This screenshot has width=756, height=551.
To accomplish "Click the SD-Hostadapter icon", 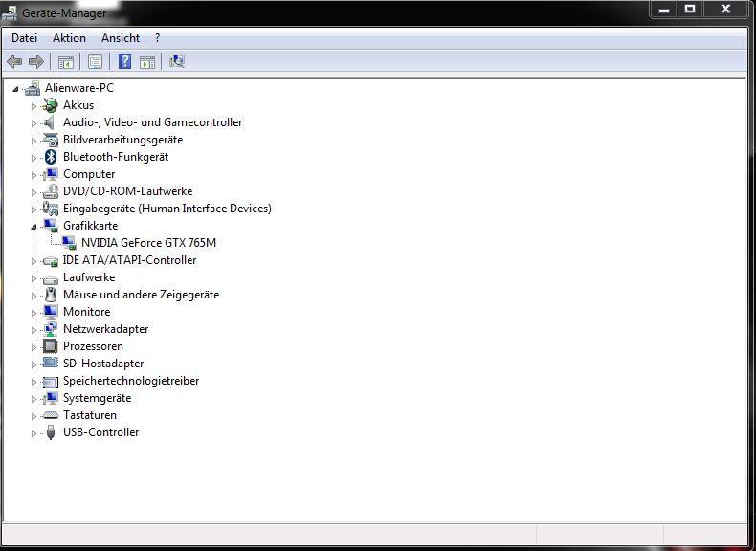I will (50, 363).
